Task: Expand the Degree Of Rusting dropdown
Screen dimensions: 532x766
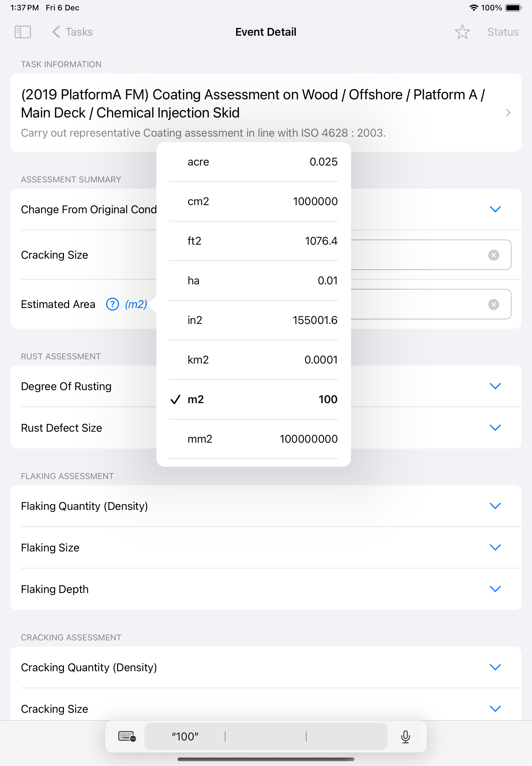Action: (495, 386)
